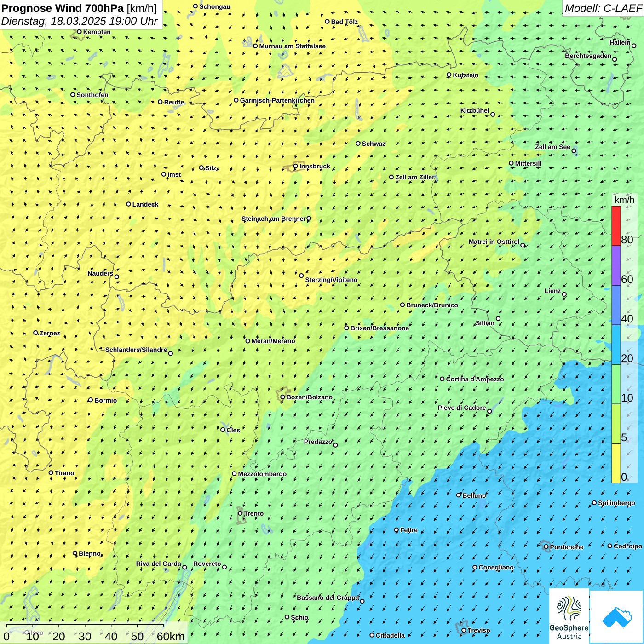644x644 pixels.
Task: Click the Cortina d'Ampezzo label
Action: pyautogui.click(x=475, y=379)
